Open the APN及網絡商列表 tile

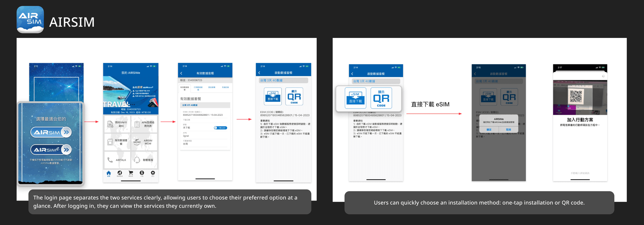(x=144, y=124)
